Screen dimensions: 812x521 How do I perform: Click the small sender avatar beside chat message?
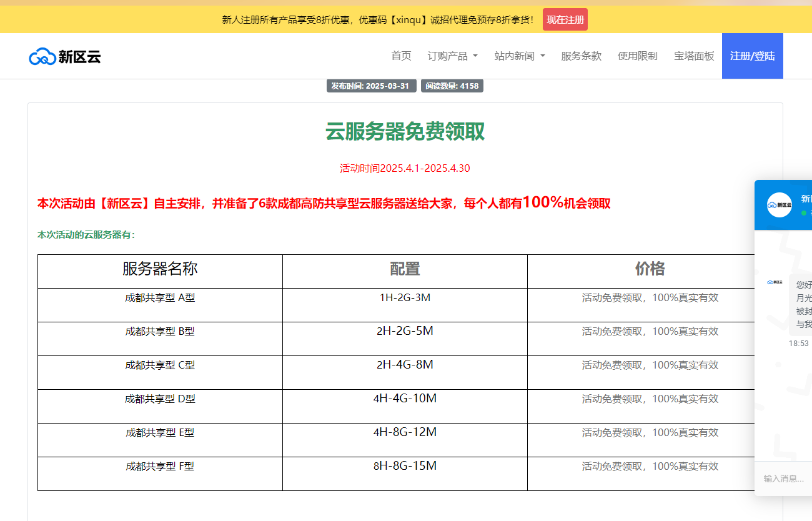point(775,282)
